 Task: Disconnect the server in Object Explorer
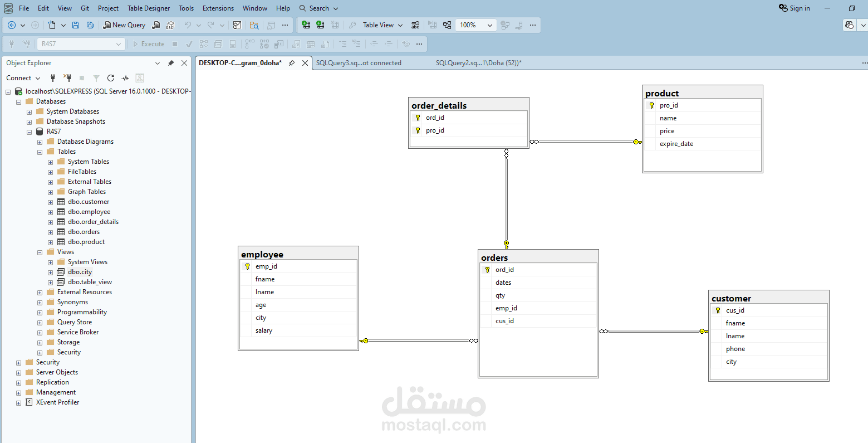click(x=66, y=78)
